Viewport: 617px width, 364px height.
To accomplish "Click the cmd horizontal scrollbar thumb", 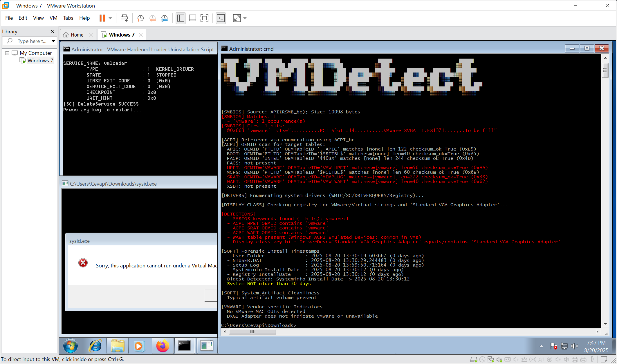I will [x=252, y=331].
